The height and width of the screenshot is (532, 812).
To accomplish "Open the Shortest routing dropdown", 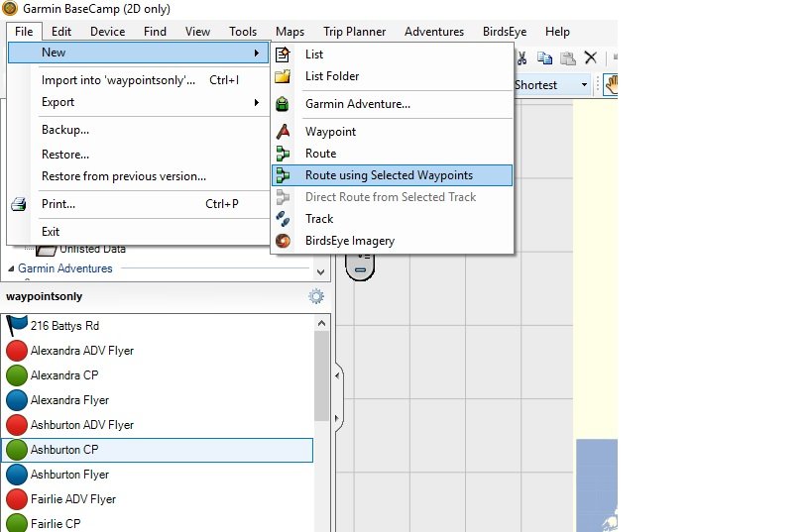I will [584, 85].
